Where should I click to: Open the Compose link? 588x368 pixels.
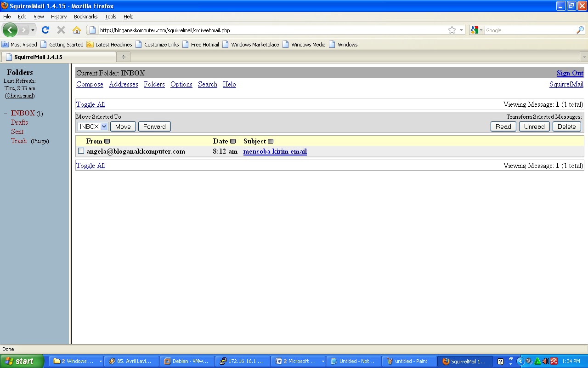click(90, 84)
